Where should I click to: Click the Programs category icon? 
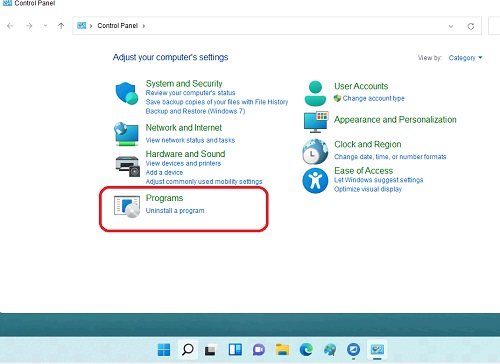[127, 207]
